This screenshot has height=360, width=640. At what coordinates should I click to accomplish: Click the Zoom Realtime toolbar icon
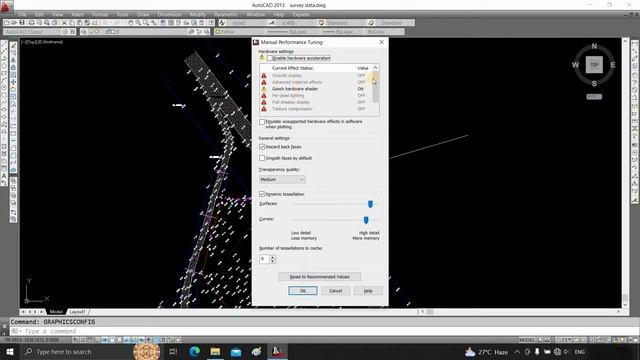[138, 23]
